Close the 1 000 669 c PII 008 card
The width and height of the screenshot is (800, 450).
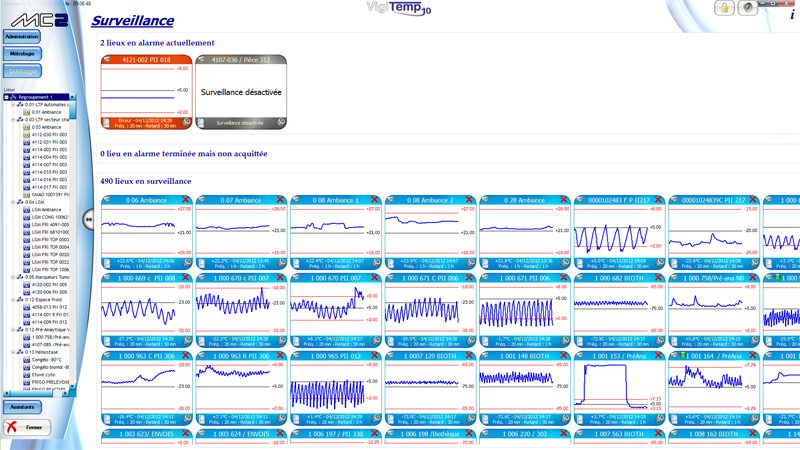point(186,278)
